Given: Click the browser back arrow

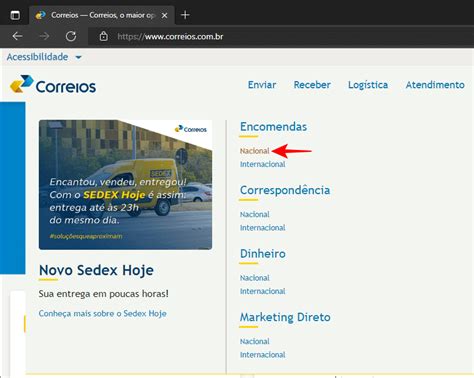Looking at the screenshot, I should (x=17, y=36).
